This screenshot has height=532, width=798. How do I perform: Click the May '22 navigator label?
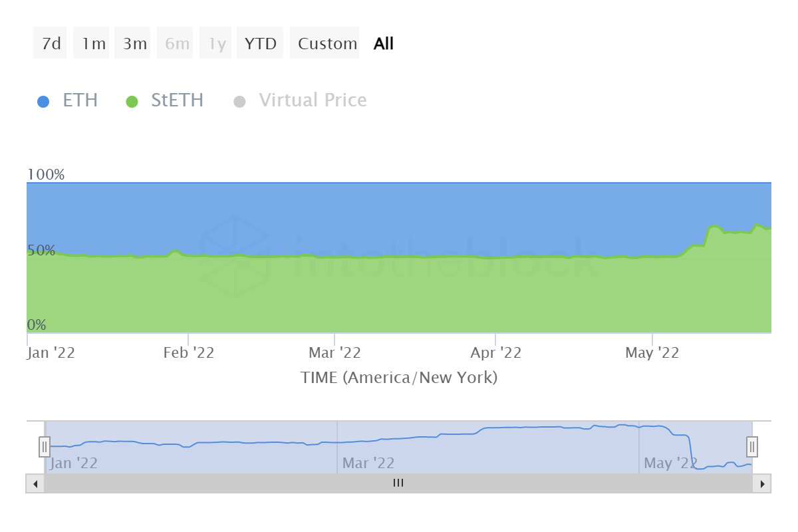pyautogui.click(x=670, y=463)
